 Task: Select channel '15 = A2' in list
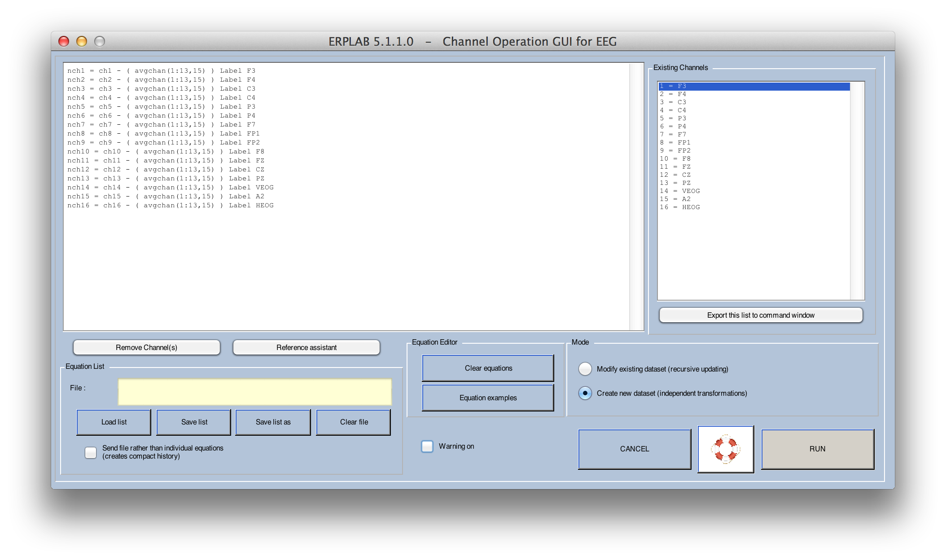[x=754, y=199]
